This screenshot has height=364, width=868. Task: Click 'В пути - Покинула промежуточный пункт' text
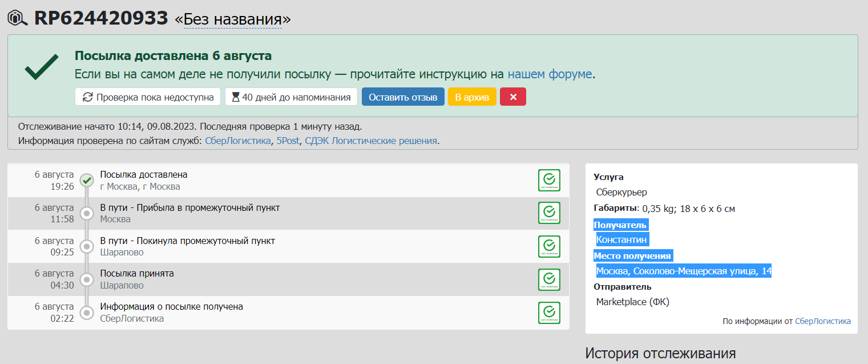188,241
